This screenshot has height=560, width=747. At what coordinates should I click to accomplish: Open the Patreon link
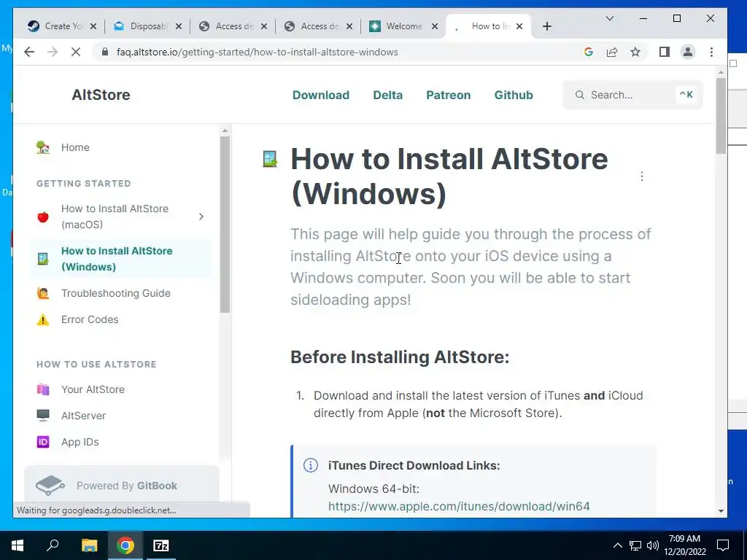point(449,95)
